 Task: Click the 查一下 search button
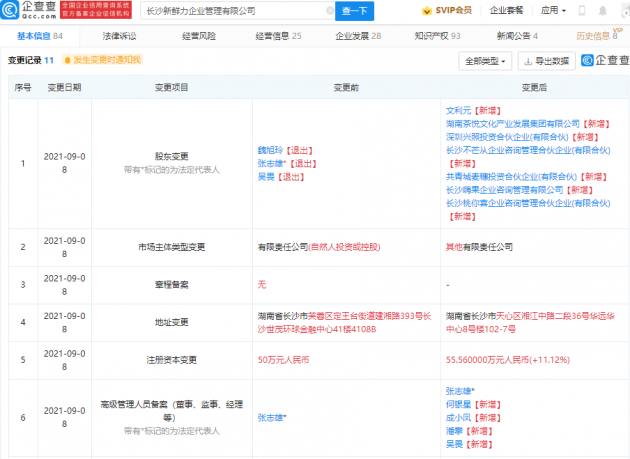tap(354, 11)
